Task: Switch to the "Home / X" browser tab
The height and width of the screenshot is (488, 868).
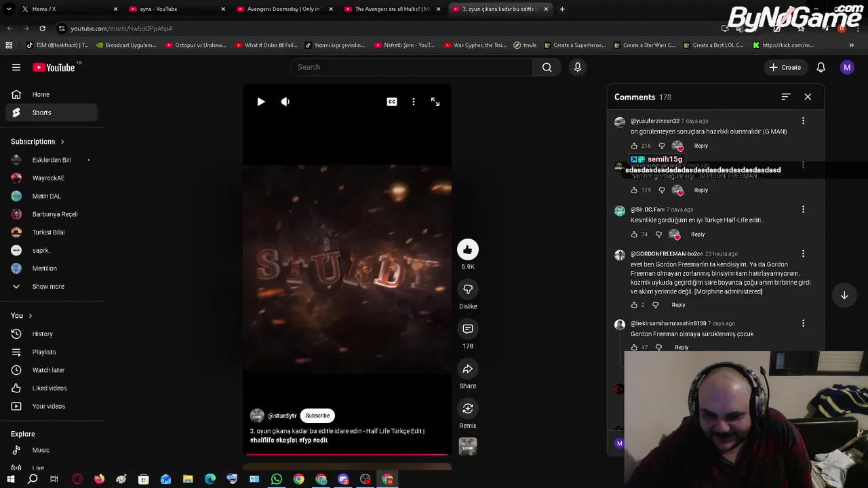Action: [x=68, y=9]
